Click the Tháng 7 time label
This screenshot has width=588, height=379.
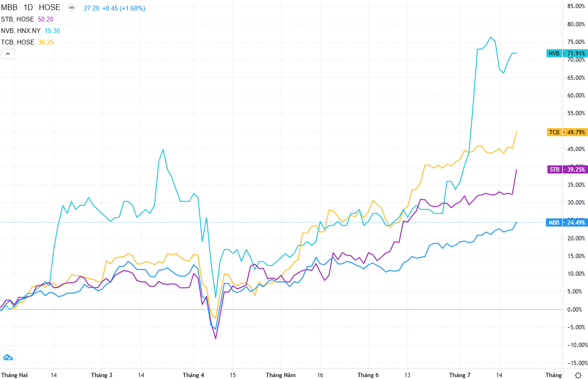[460, 375]
